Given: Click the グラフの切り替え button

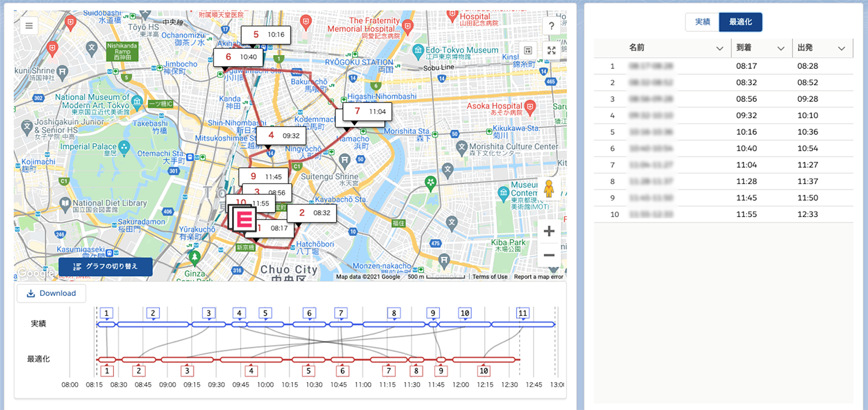Looking at the screenshot, I should [x=105, y=267].
